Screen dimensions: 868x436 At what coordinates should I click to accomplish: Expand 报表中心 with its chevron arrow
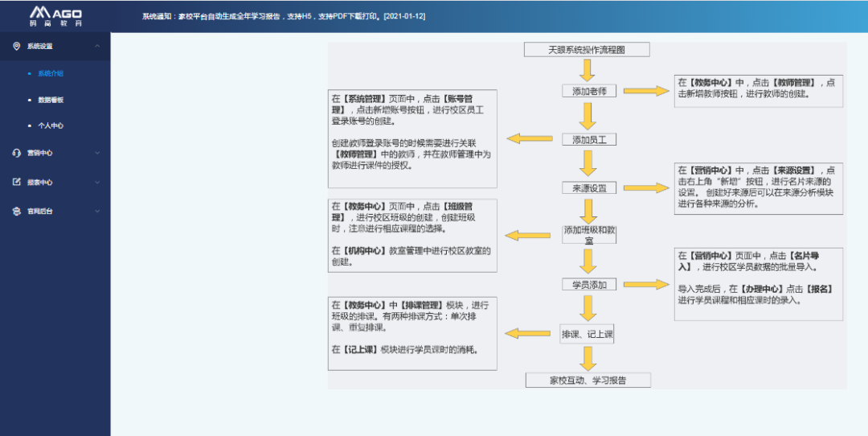[97, 182]
